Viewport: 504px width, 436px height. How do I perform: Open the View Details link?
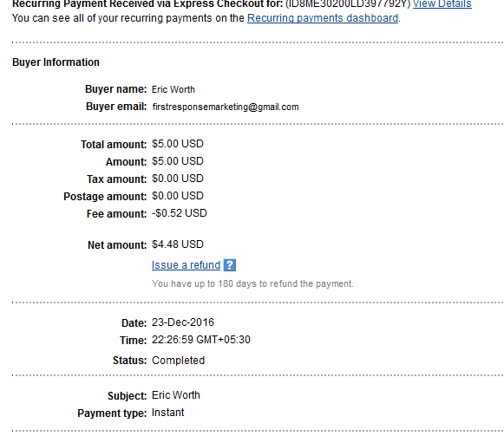click(x=442, y=3)
